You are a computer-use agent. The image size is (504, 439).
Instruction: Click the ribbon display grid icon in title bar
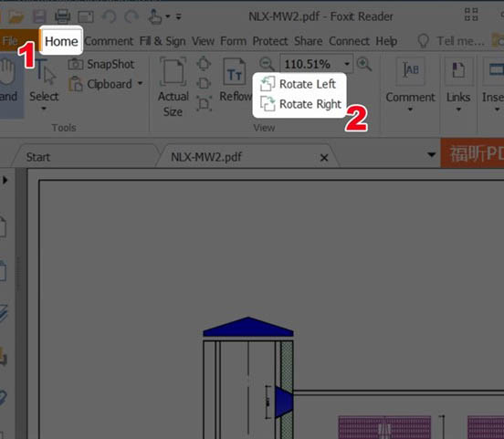click(471, 15)
